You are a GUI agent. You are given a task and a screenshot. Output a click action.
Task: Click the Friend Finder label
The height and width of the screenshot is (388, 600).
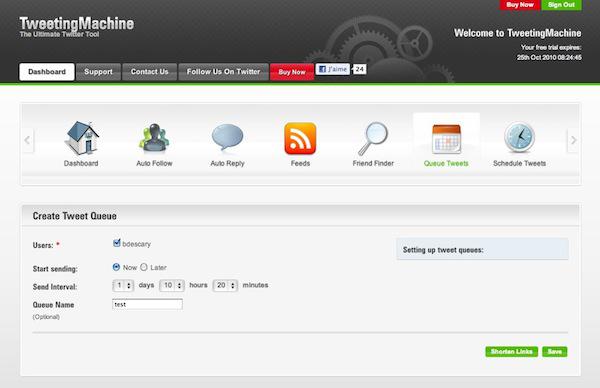click(x=373, y=163)
